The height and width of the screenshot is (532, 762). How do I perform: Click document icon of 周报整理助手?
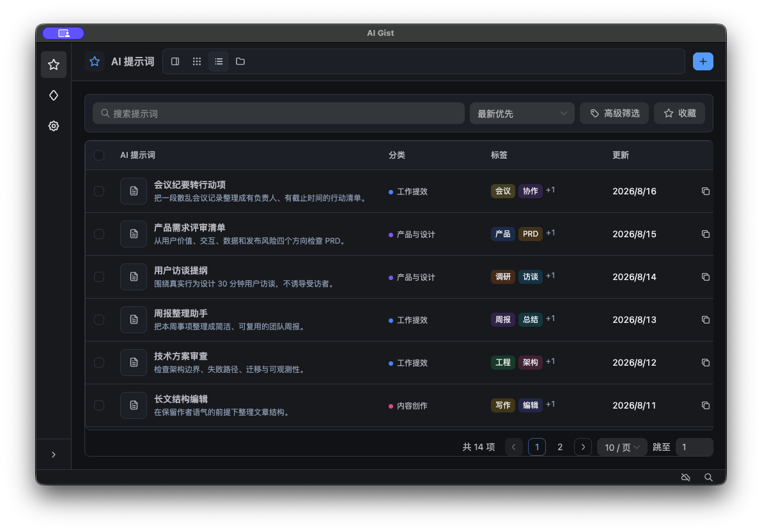(x=134, y=320)
